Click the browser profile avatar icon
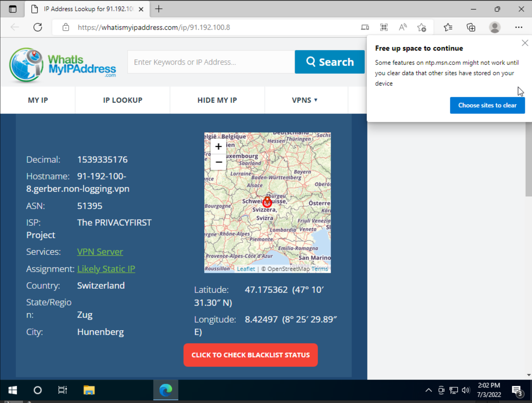This screenshot has width=532, height=403. click(494, 27)
